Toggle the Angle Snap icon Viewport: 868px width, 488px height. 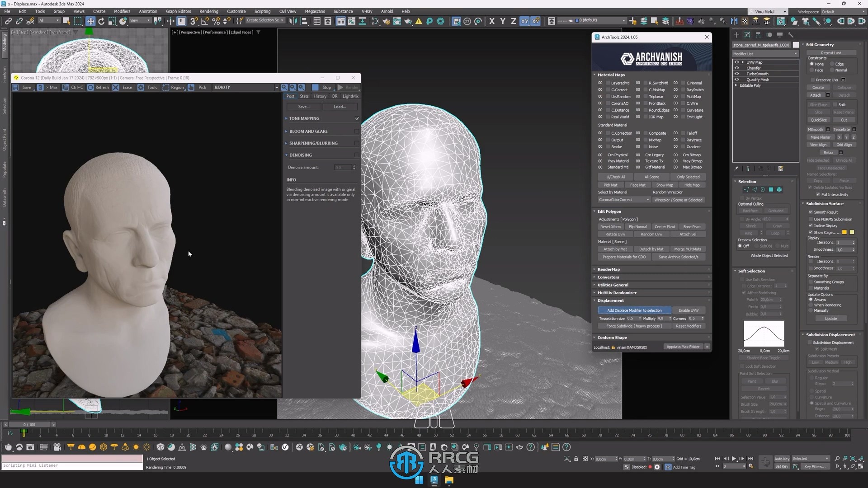pyautogui.click(x=205, y=21)
